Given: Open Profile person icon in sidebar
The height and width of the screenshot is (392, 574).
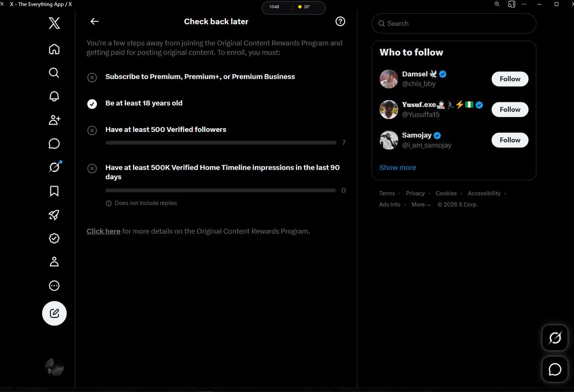Looking at the screenshot, I should click(x=54, y=262).
